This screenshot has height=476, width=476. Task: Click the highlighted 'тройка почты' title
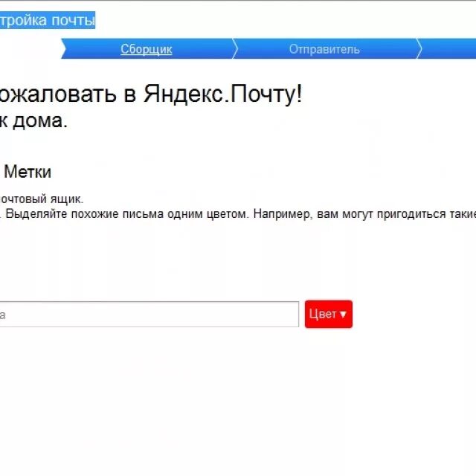48,20
